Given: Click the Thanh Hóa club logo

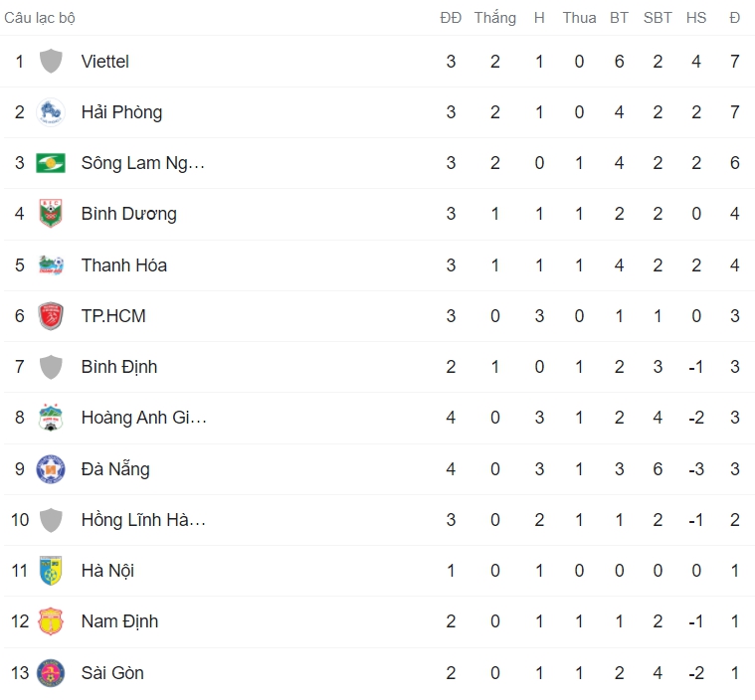Looking at the screenshot, I should (x=51, y=265).
